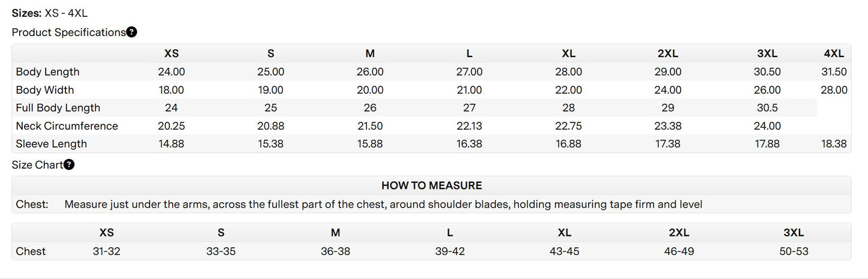
Task: Click the Product Specifications label
Action: click(68, 32)
